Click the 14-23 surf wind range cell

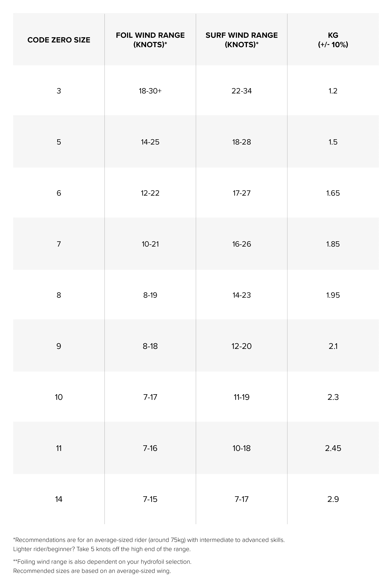coord(241,295)
